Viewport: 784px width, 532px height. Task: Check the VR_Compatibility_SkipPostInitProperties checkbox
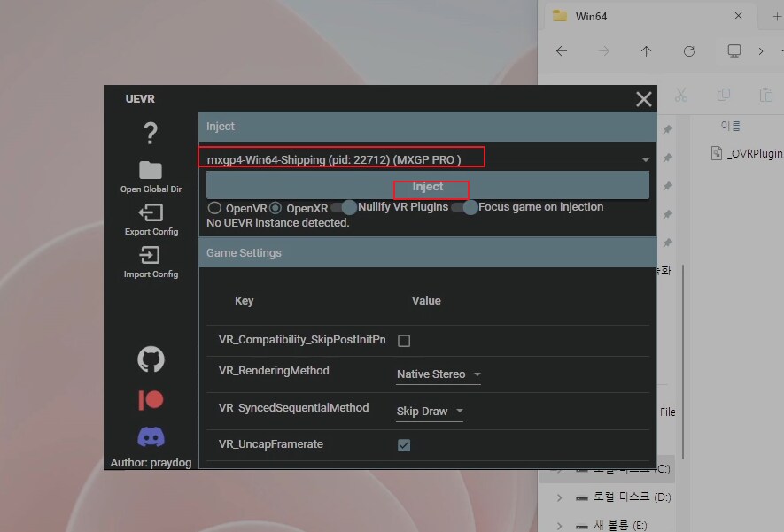[x=404, y=341]
